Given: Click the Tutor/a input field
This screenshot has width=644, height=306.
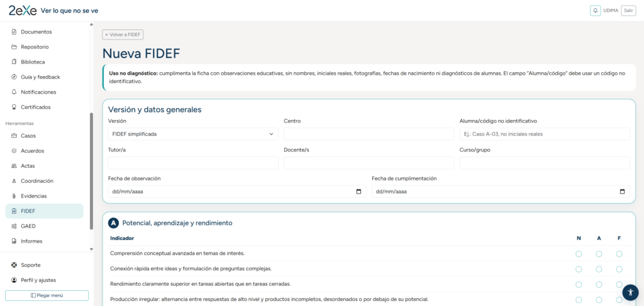Looking at the screenshot, I should pyautogui.click(x=193, y=163).
